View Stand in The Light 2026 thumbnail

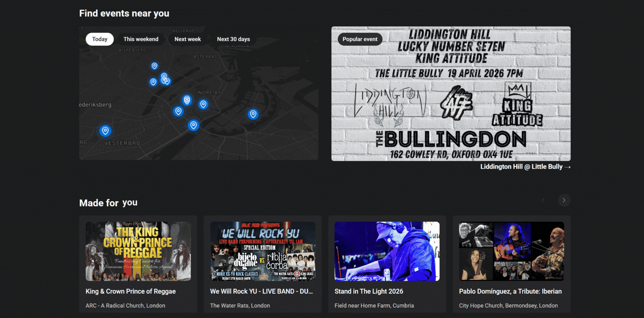387,251
